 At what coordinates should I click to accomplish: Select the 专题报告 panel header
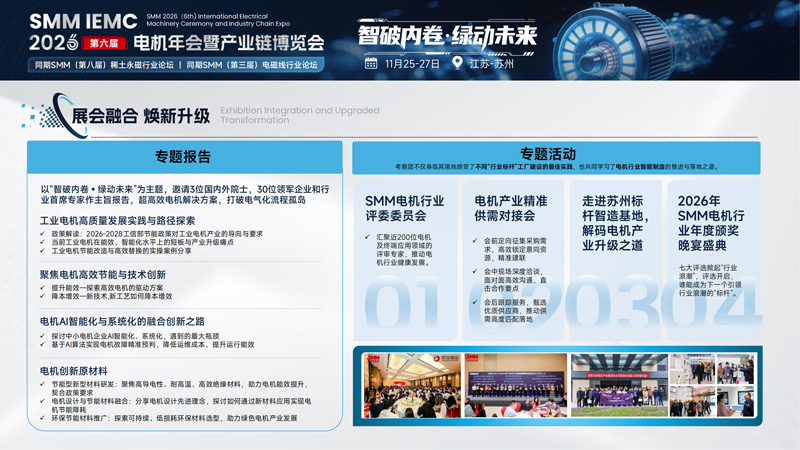184,157
